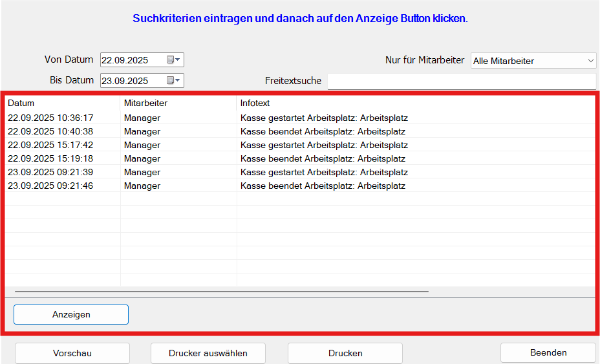Click 'Kasse gestartet' text in the 15:17:42 row

click(x=272, y=145)
